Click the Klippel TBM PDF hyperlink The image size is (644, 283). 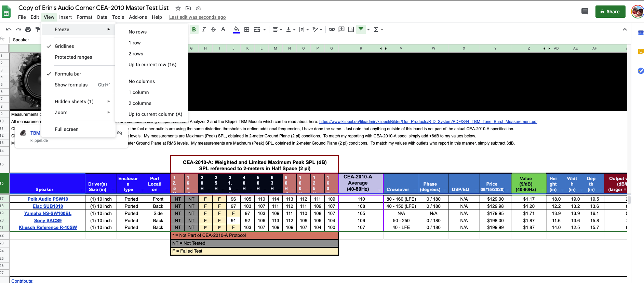click(x=428, y=121)
